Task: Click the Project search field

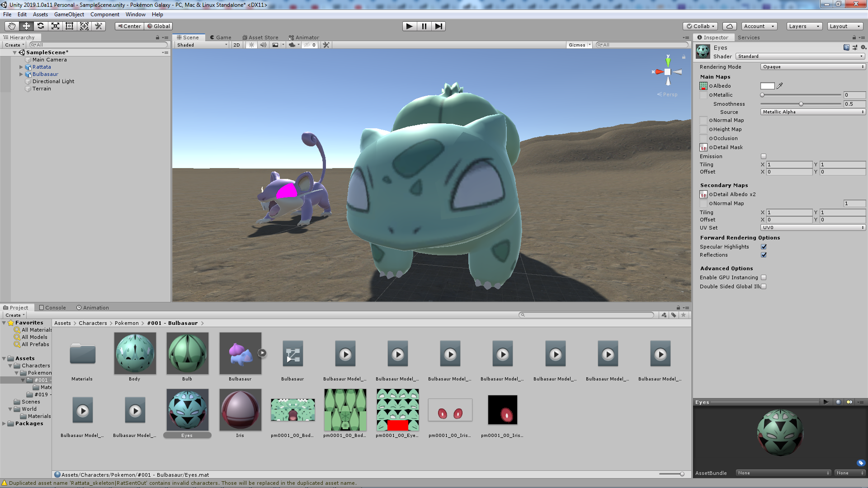Action: (x=586, y=315)
